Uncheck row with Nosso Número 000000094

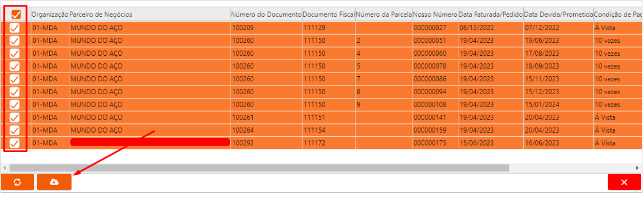point(15,91)
